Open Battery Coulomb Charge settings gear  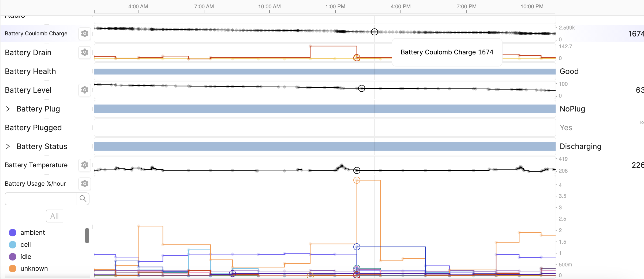(85, 34)
